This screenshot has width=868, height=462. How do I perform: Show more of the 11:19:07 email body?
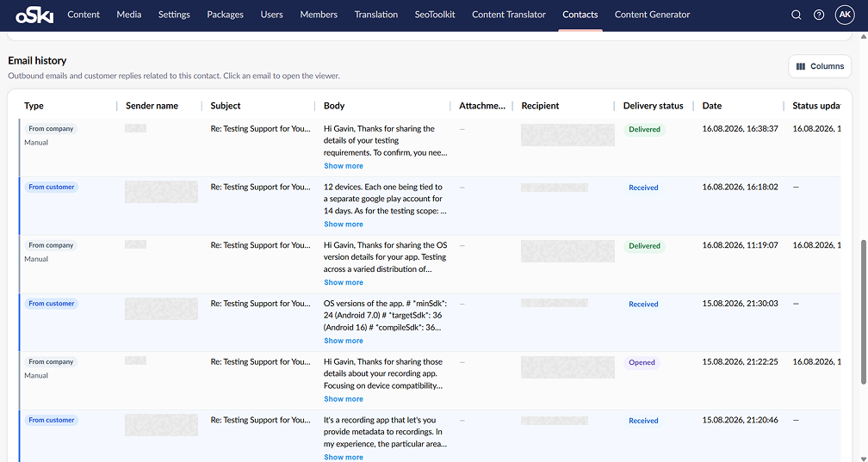[x=344, y=282]
